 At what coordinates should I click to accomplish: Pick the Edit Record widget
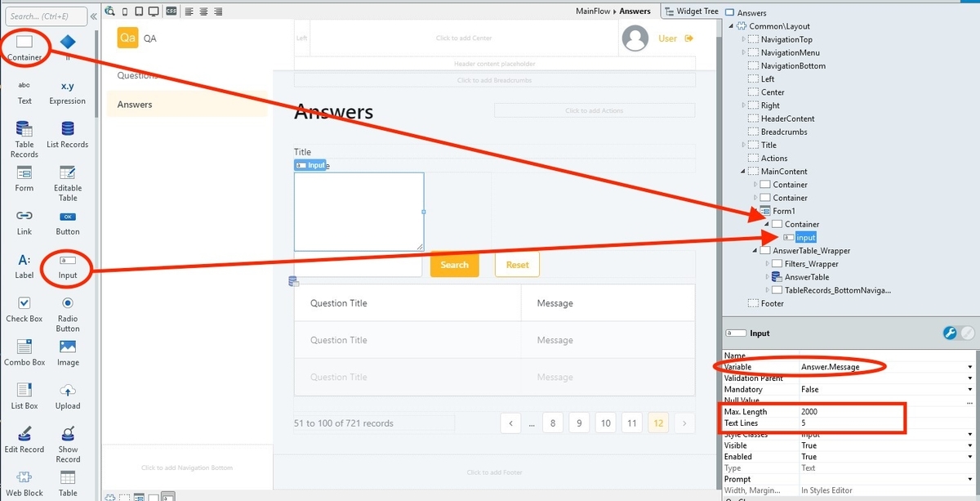click(x=24, y=439)
